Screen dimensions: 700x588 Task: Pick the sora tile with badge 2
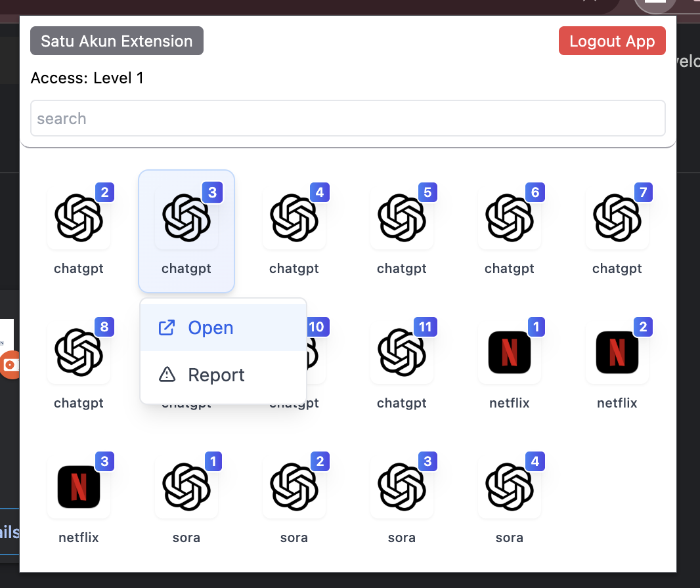pyautogui.click(x=294, y=501)
